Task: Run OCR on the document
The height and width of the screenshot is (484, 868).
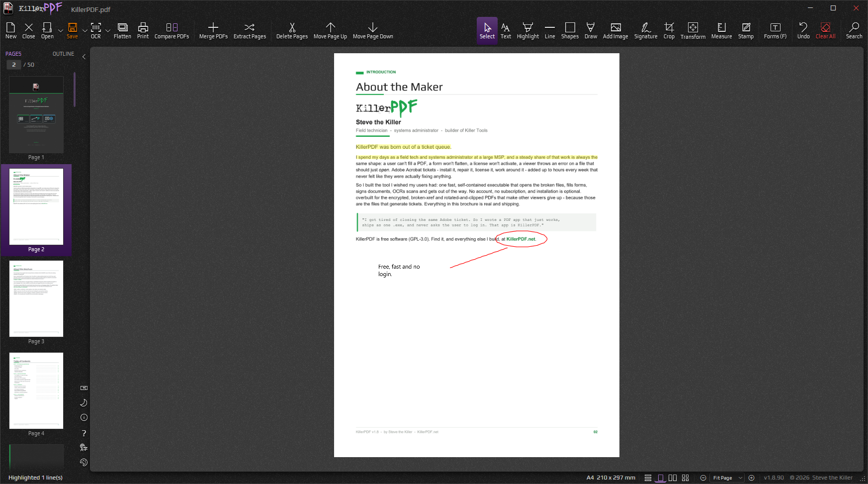Action: click(x=96, y=30)
